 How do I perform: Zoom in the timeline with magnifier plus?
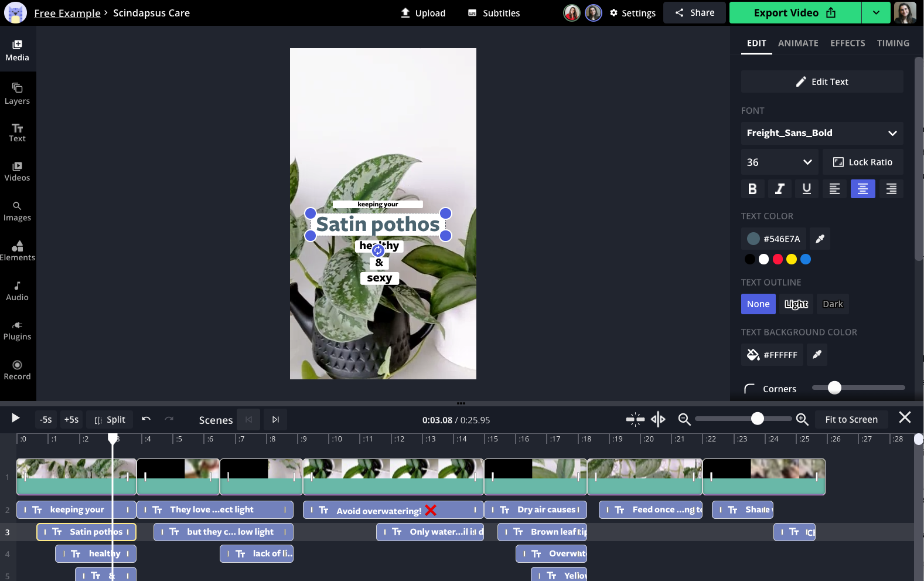tap(802, 419)
